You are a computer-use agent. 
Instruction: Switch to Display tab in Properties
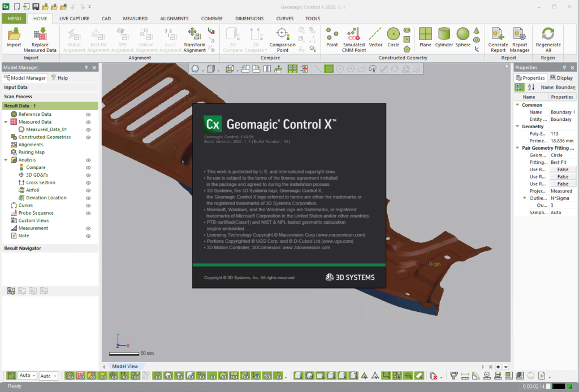point(561,78)
